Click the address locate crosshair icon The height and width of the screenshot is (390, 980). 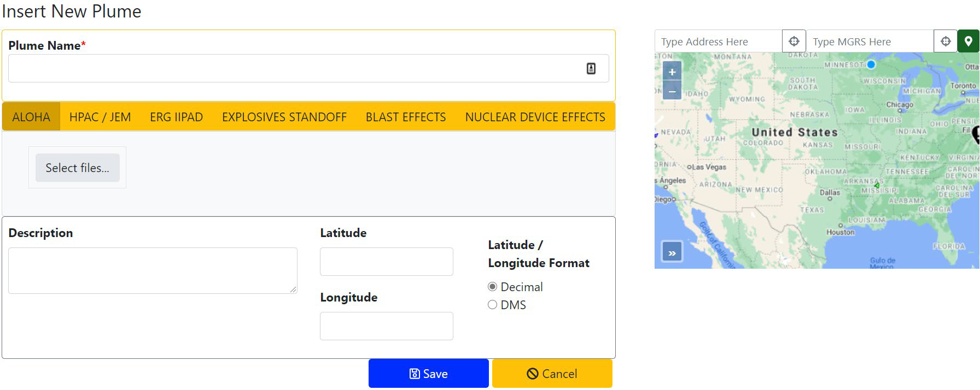pos(794,42)
